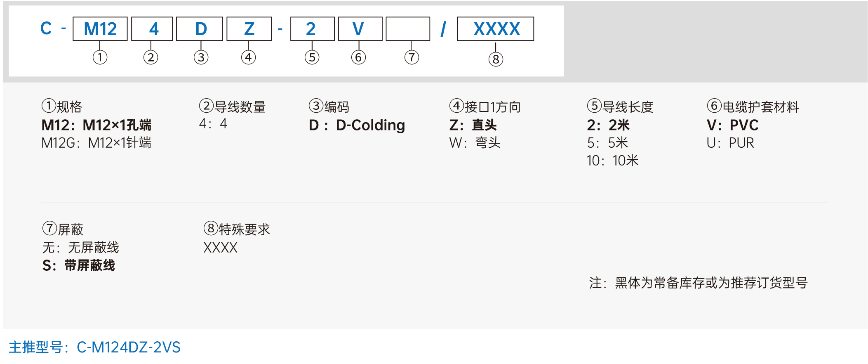868x364 pixels.
Task: Click circled number 7 under empty box
Action: tap(412, 57)
